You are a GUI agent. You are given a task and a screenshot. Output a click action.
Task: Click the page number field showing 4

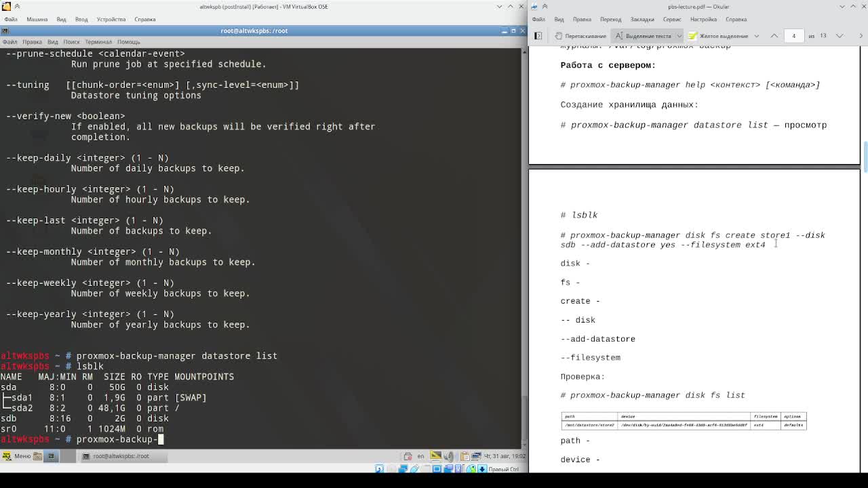tap(793, 35)
